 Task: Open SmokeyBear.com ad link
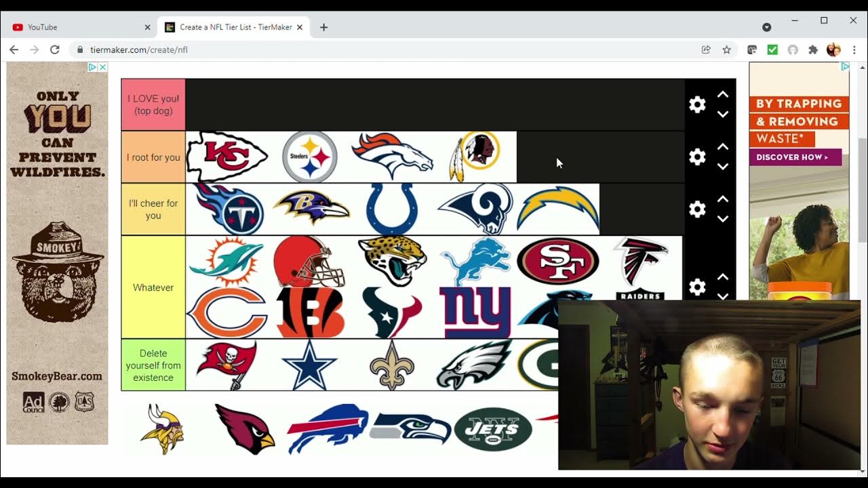click(57, 376)
